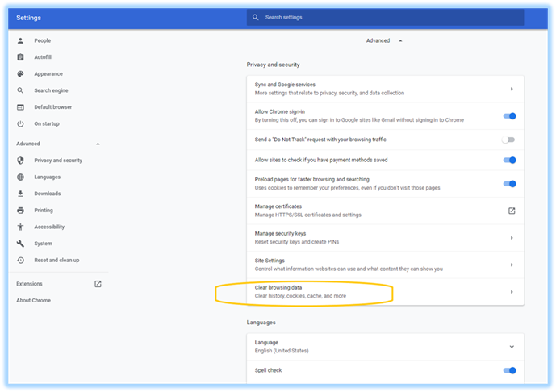Click the Privacy and security section heading
Viewport: 556px width, 392px height.
tap(273, 65)
